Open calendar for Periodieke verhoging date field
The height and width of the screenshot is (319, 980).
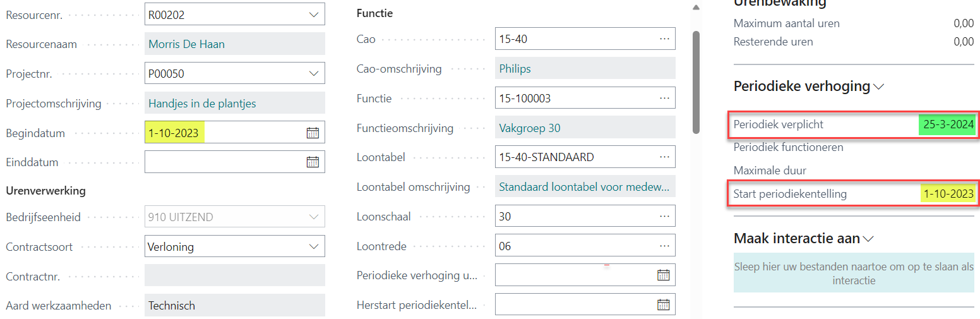(x=663, y=275)
